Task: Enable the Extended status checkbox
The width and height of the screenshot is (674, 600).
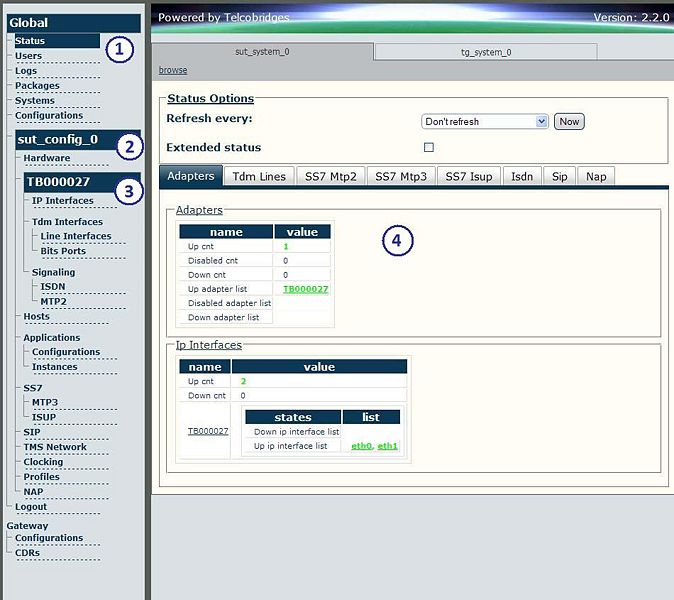Action: tap(429, 147)
